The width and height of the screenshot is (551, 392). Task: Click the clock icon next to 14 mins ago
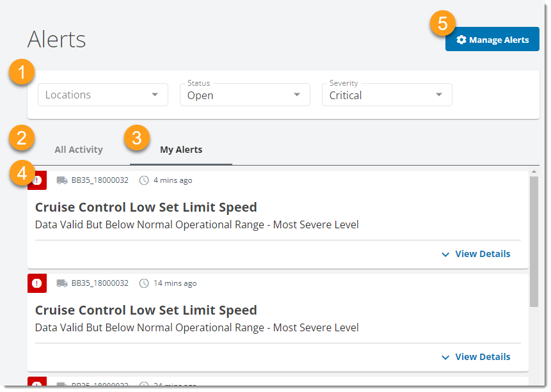[x=143, y=283]
